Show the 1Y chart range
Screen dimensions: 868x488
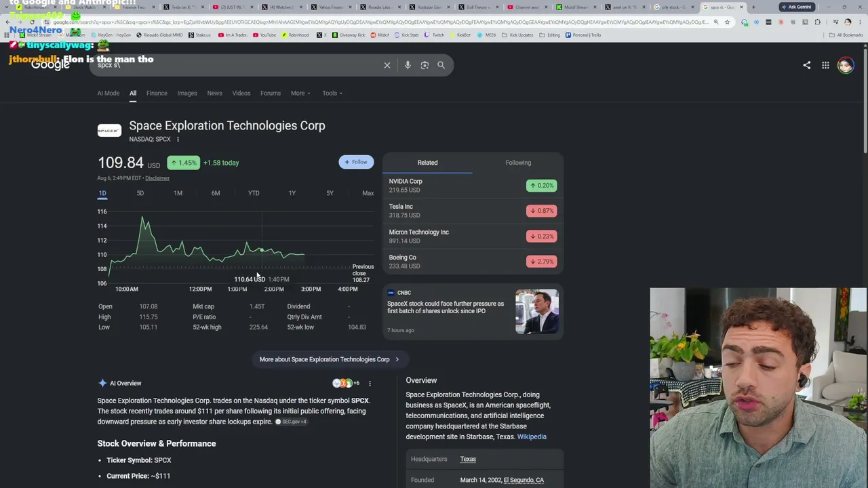(x=292, y=193)
